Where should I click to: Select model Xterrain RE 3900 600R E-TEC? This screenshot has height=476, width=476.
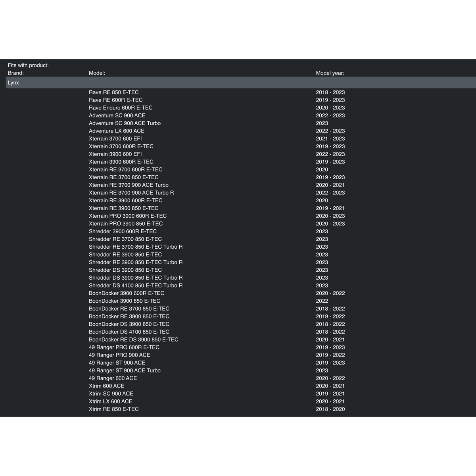pos(126,200)
